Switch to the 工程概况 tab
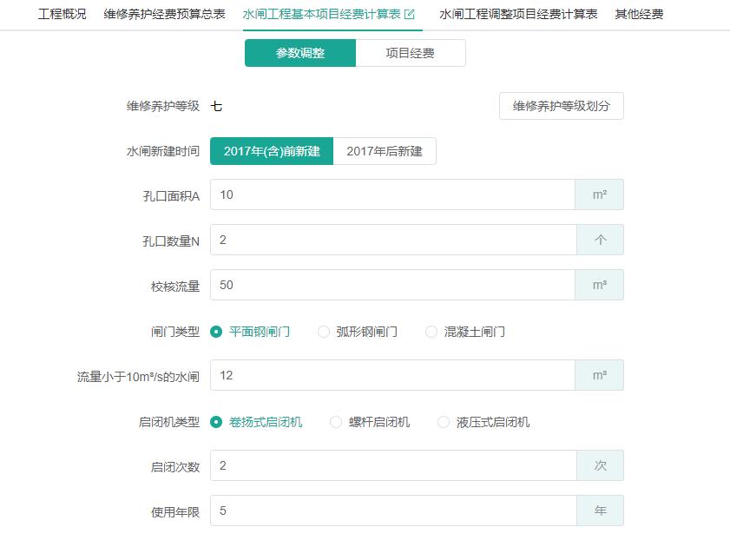This screenshot has height=560, width=730. pyautogui.click(x=62, y=15)
